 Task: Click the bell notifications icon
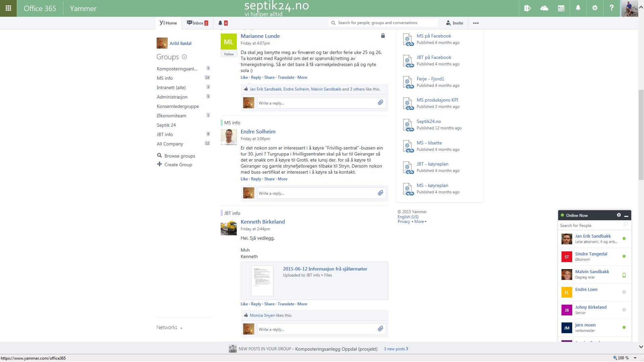(220, 22)
